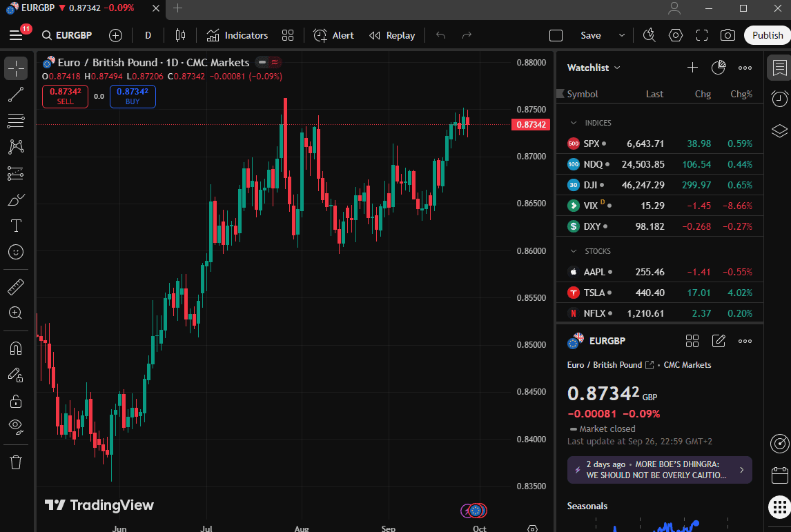791x532 pixels.
Task: Remove drawings with the trash icon
Action: point(15,462)
